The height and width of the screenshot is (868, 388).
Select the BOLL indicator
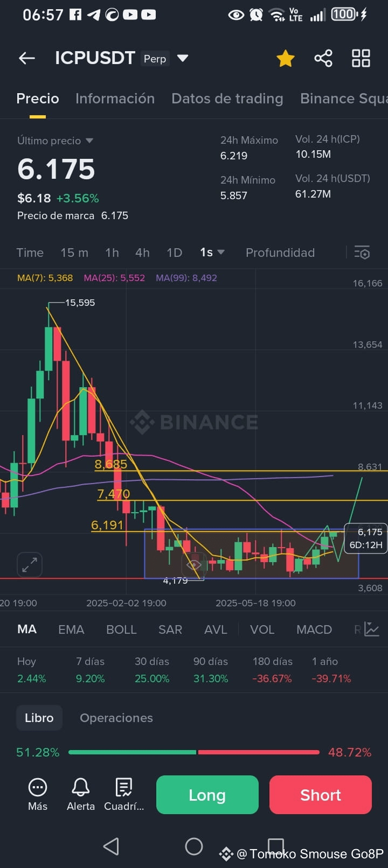[121, 629]
